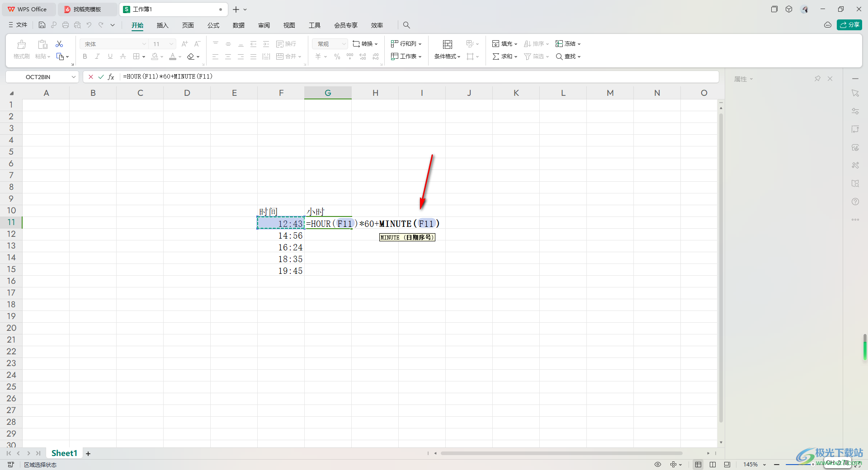Image resolution: width=868 pixels, height=470 pixels.
Task: Open the Formulas (公式) ribbon tab
Action: coord(213,25)
